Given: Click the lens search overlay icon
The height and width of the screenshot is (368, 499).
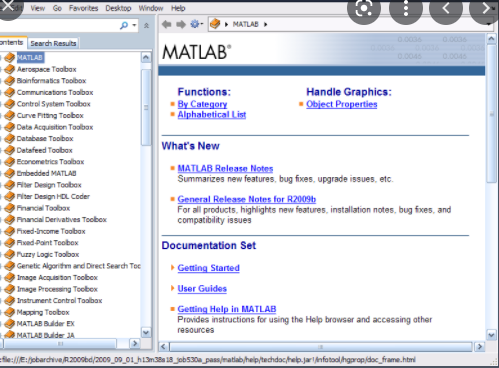Looking at the screenshot, I should click(364, 9).
